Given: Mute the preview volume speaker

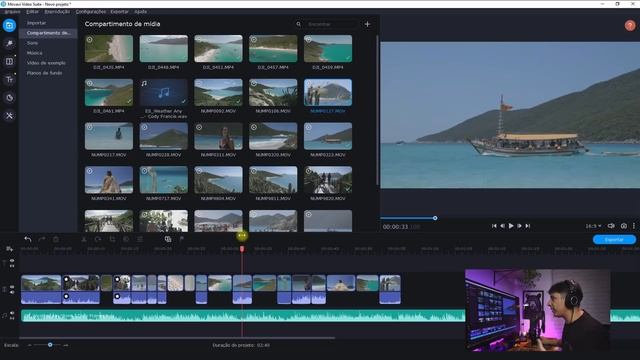Looking at the screenshot, I should tap(611, 226).
